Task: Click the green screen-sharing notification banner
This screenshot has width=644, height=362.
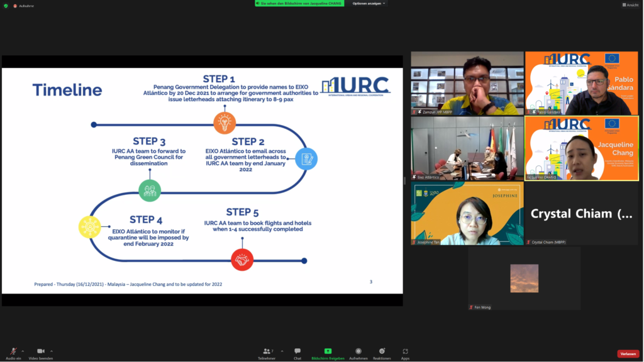Action: (299, 3)
